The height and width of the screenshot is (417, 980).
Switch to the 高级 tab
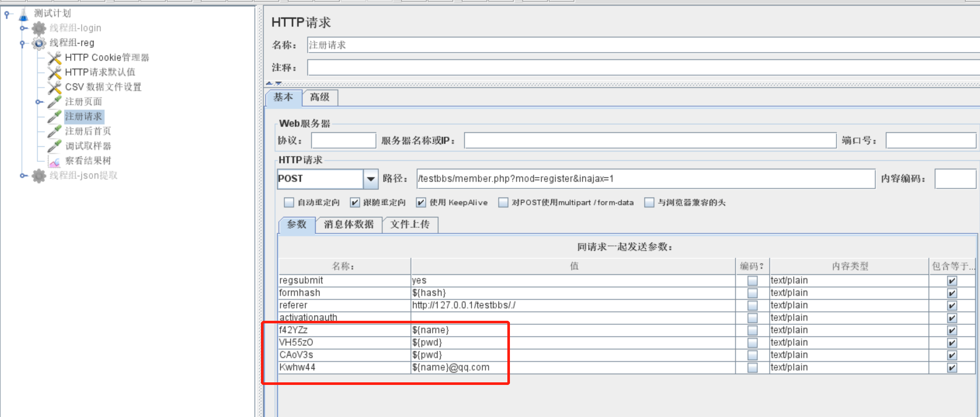pos(320,97)
